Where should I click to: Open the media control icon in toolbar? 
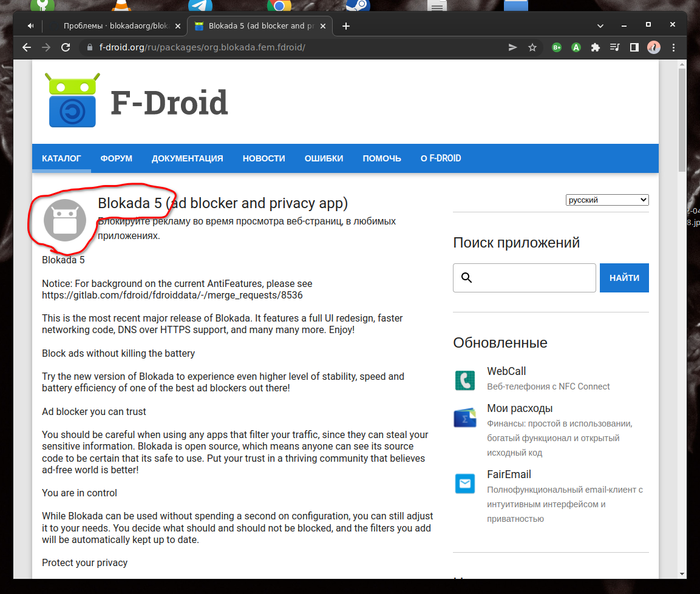click(x=615, y=47)
